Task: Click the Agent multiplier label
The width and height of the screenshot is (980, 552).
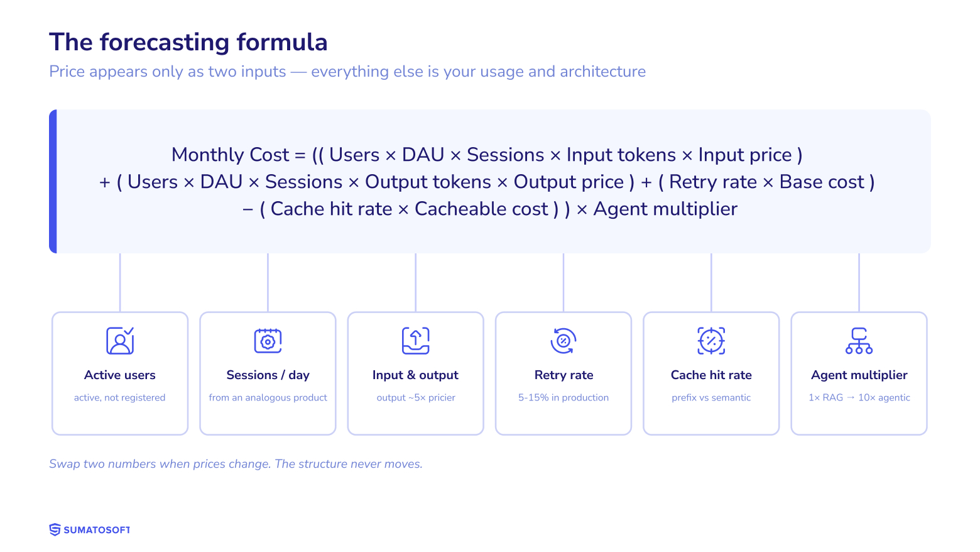Action: click(x=859, y=375)
